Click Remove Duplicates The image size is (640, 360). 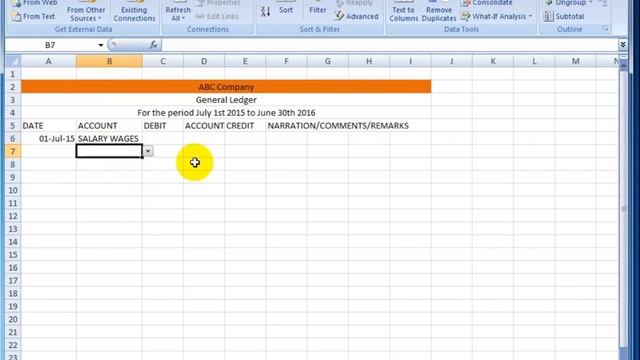pyautogui.click(x=439, y=12)
